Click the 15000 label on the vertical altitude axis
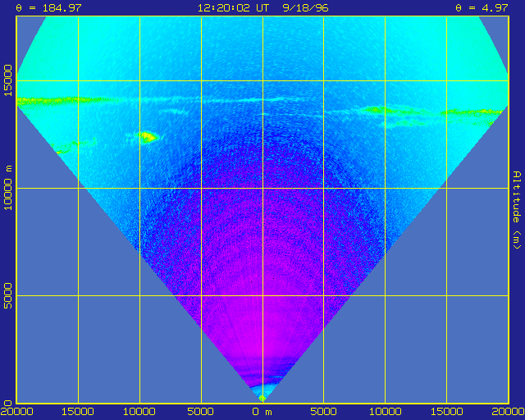Screen dimensions: 525x420 [7, 80]
